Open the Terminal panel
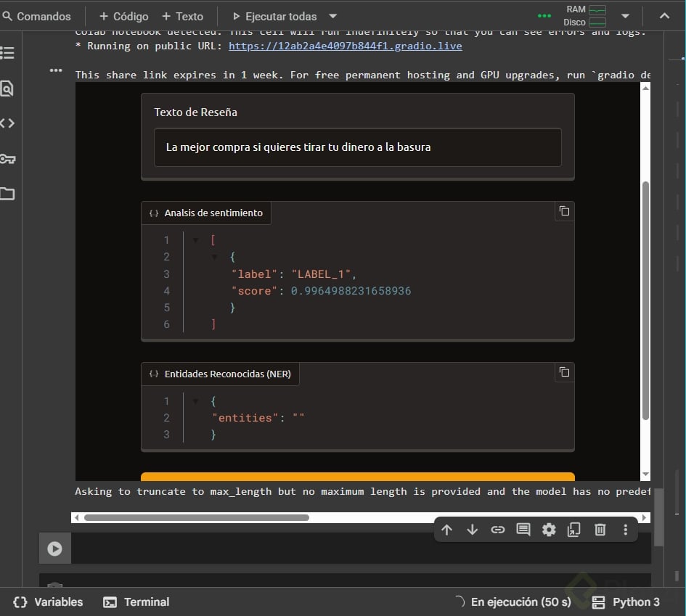Screen dimensions: 686x616 click(x=136, y=602)
